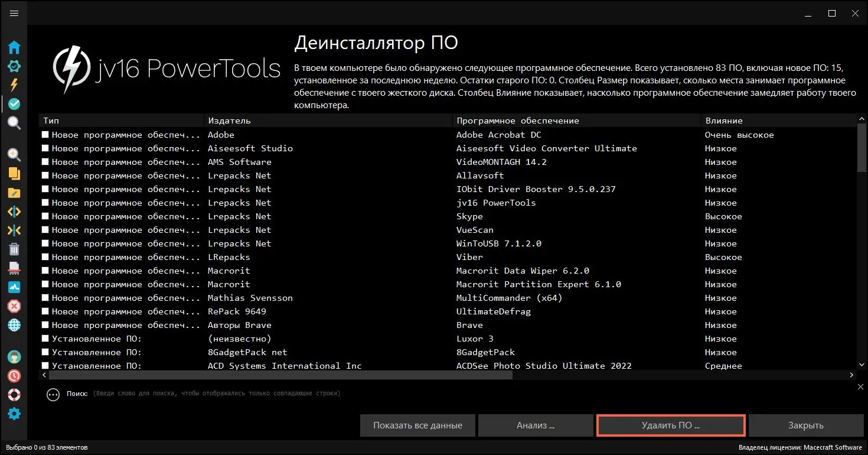This screenshot has height=455, width=868.
Task: Open the user avatar sidebar icon
Action: (14, 357)
